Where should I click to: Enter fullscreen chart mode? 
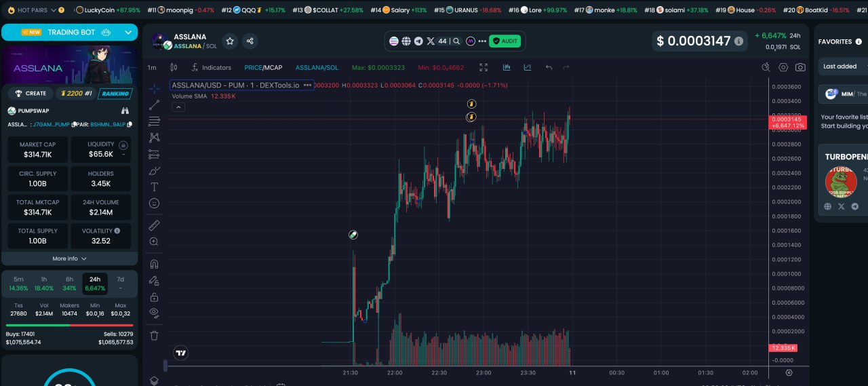(484, 67)
